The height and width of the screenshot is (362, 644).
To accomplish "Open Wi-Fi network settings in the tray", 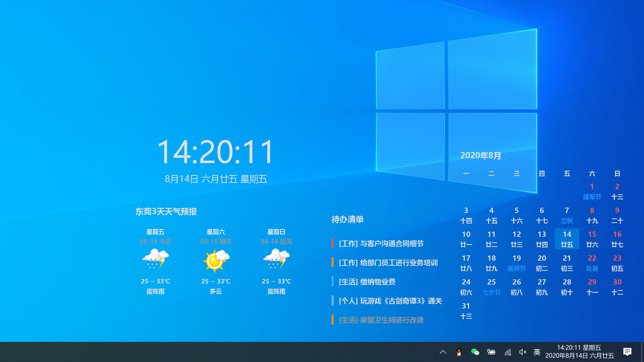I will 508,352.
